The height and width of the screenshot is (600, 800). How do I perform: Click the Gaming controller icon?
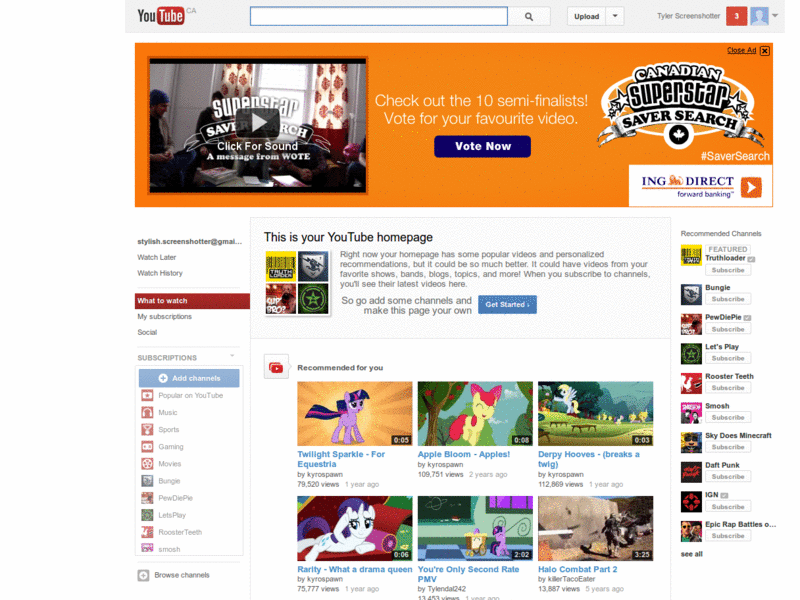(147, 446)
